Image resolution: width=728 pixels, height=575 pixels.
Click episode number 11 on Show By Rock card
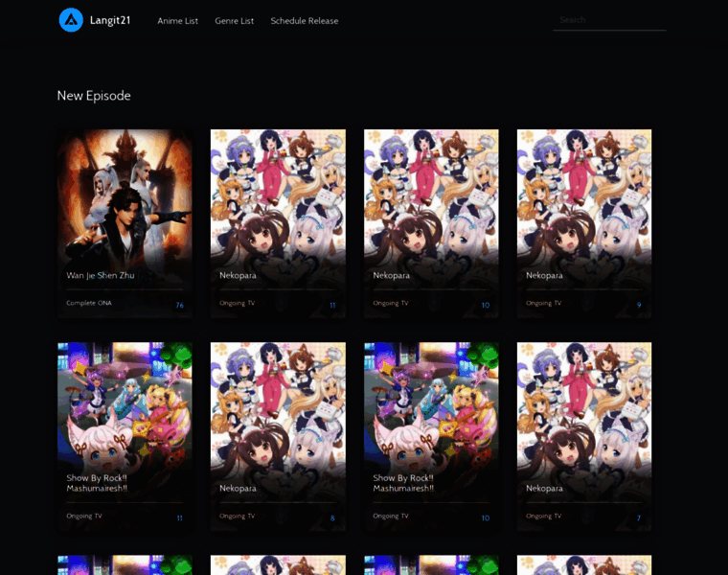point(180,517)
